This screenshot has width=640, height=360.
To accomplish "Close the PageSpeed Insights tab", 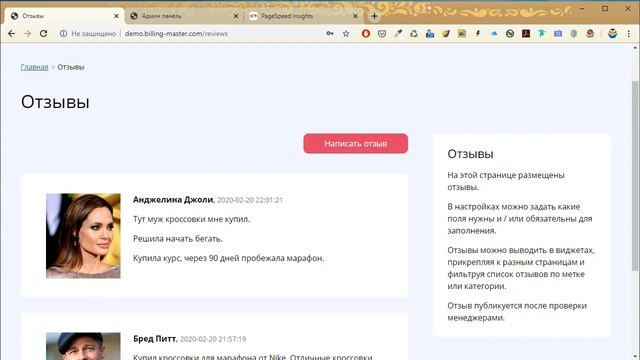I will pos(355,16).
